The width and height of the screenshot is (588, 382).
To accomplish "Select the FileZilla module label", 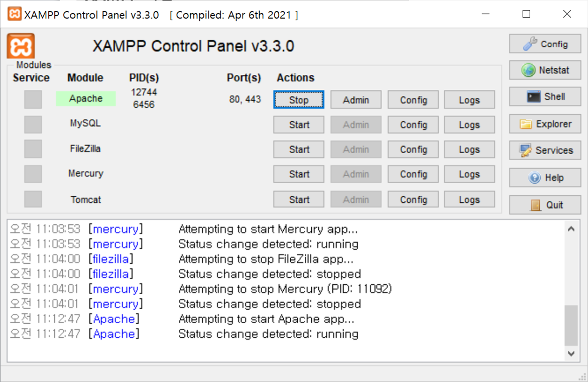I will 85,149.
